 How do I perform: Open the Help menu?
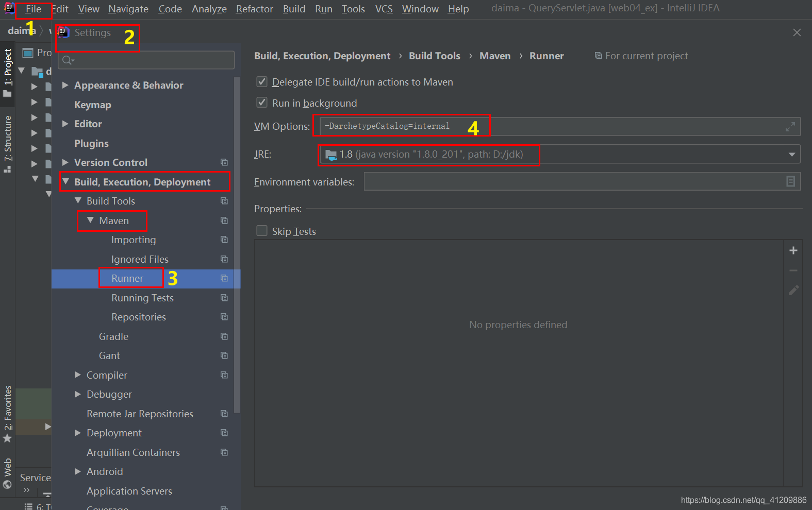pyautogui.click(x=458, y=9)
